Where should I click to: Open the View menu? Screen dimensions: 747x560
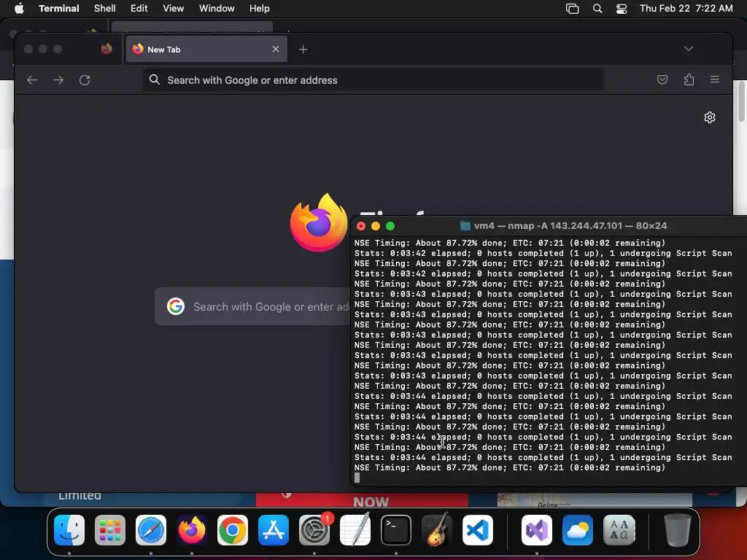coord(174,9)
